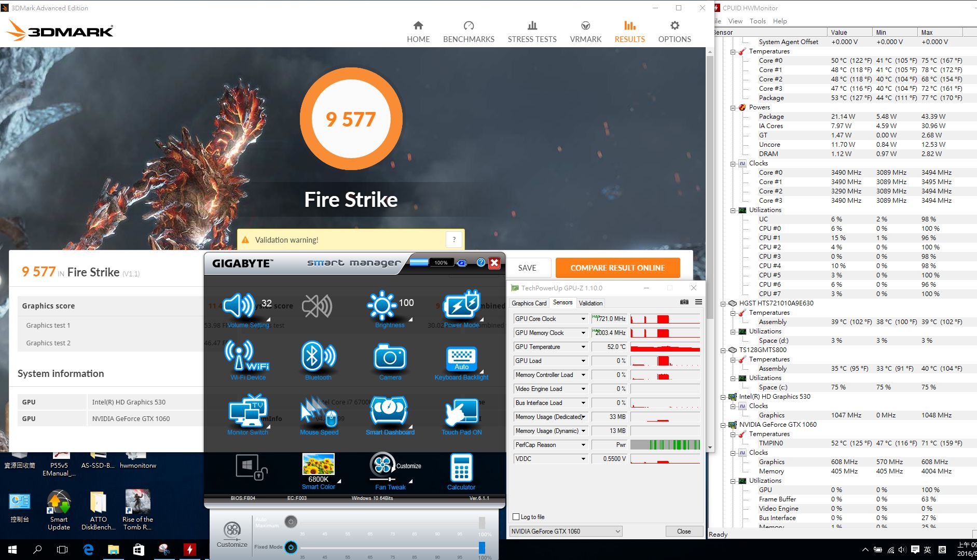The width and height of the screenshot is (977, 560).
Task: Open GPU Core Clock sensor dropdown
Action: pyautogui.click(x=583, y=319)
